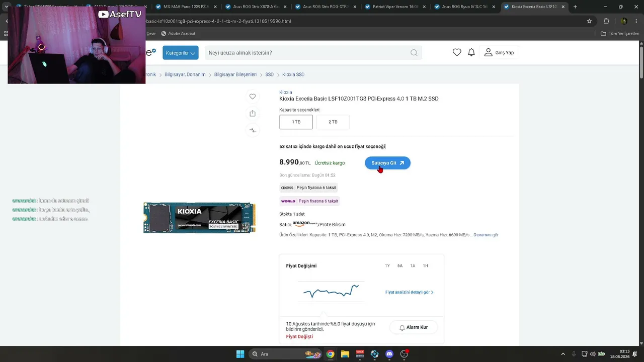This screenshot has width=644, height=362.
Task: Click the browser address bar URL
Action: 219,21
